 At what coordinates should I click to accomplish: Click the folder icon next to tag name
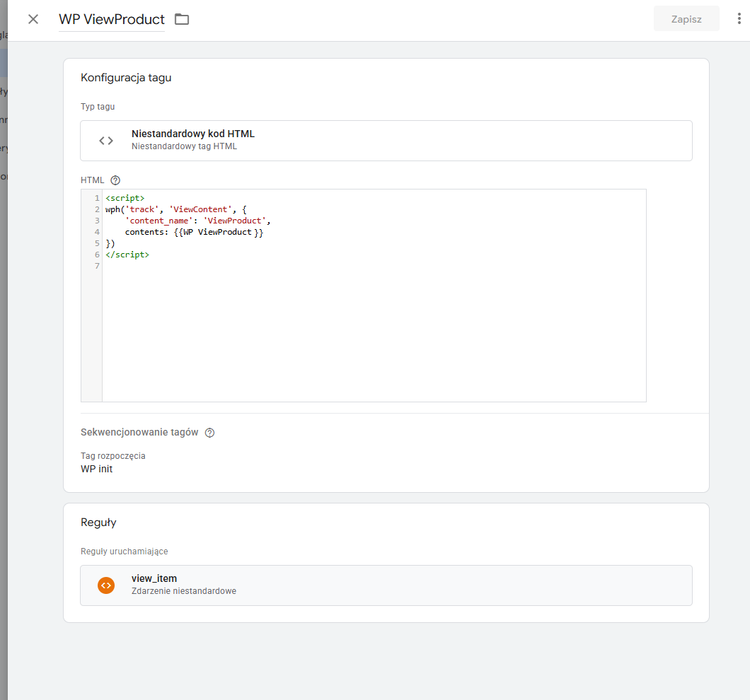tap(182, 19)
